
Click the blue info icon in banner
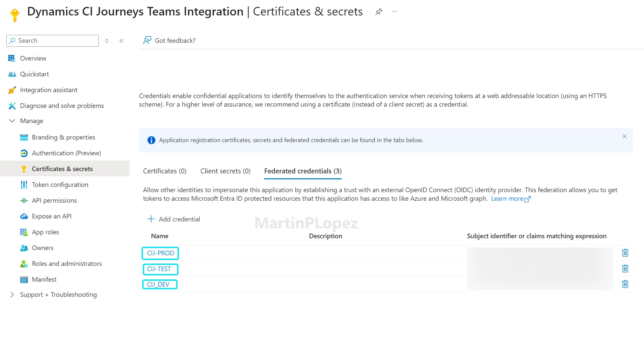click(x=151, y=140)
